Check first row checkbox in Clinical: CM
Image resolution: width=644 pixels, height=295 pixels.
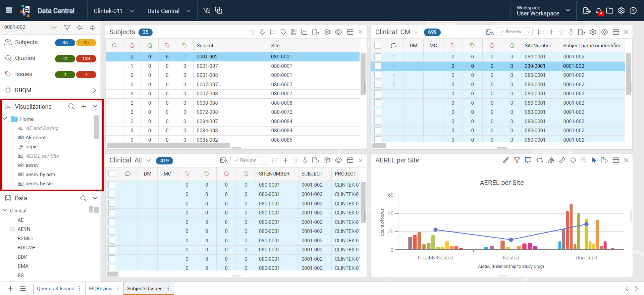click(x=378, y=57)
